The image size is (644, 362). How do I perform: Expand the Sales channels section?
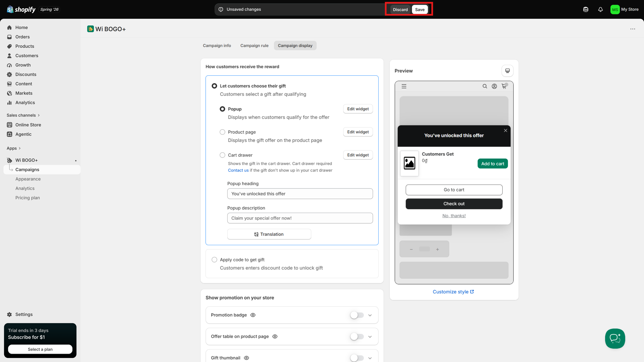(x=23, y=115)
